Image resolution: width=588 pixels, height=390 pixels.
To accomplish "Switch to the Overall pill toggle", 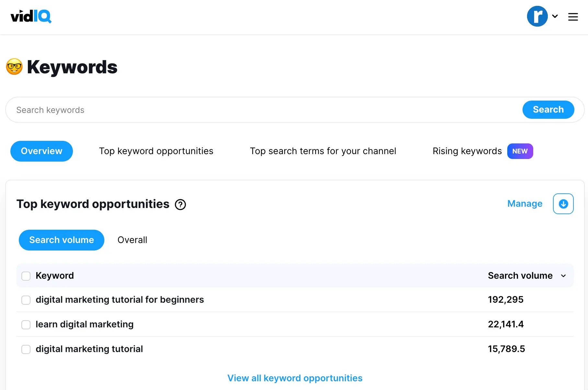I will 132,240.
